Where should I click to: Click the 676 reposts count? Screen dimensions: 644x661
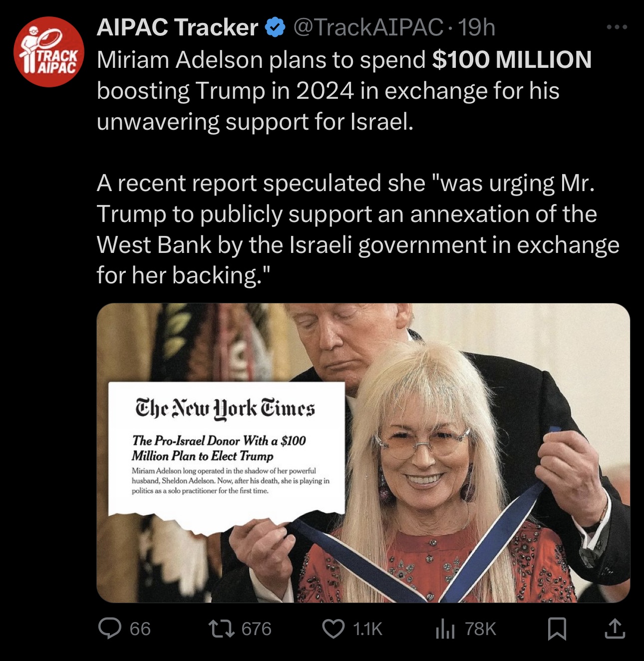[x=257, y=629]
